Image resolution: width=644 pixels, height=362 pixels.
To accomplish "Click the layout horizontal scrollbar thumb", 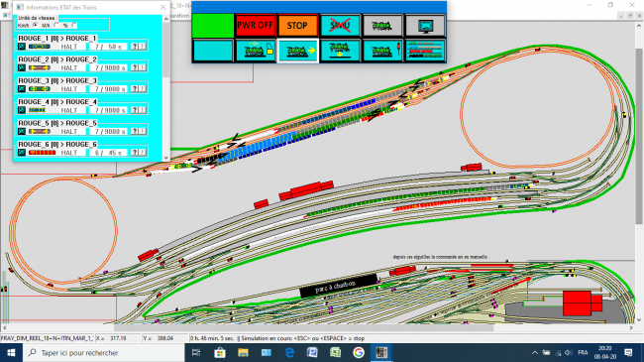I will [x=303, y=328].
